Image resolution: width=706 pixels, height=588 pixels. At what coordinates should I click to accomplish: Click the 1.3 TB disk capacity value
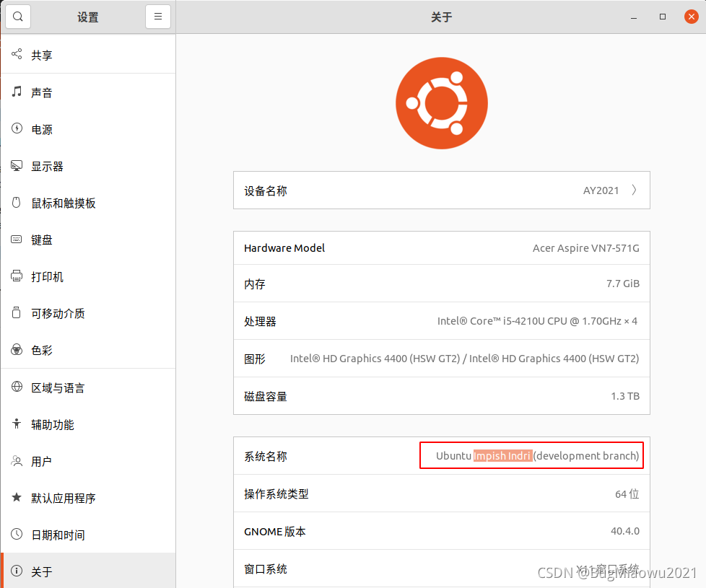click(x=625, y=396)
